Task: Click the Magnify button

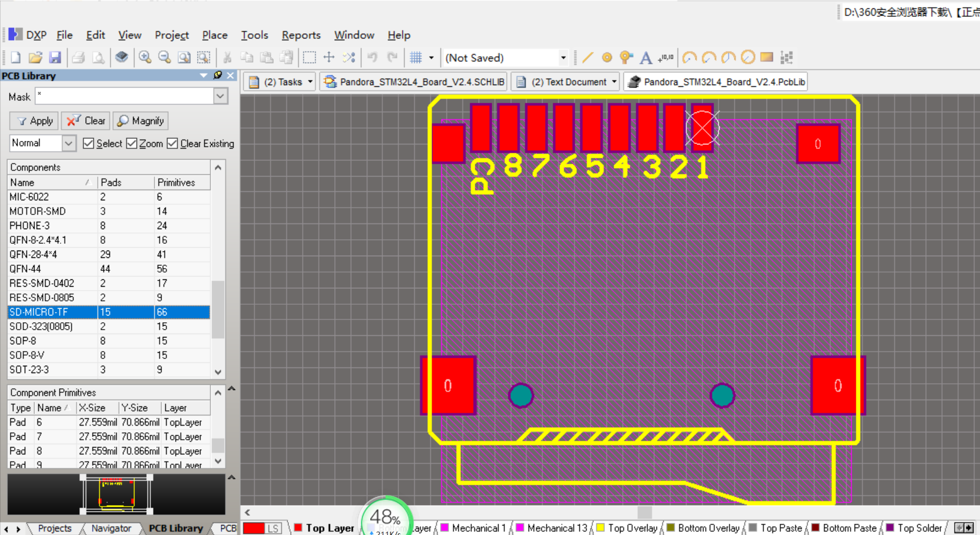Action: tap(141, 121)
